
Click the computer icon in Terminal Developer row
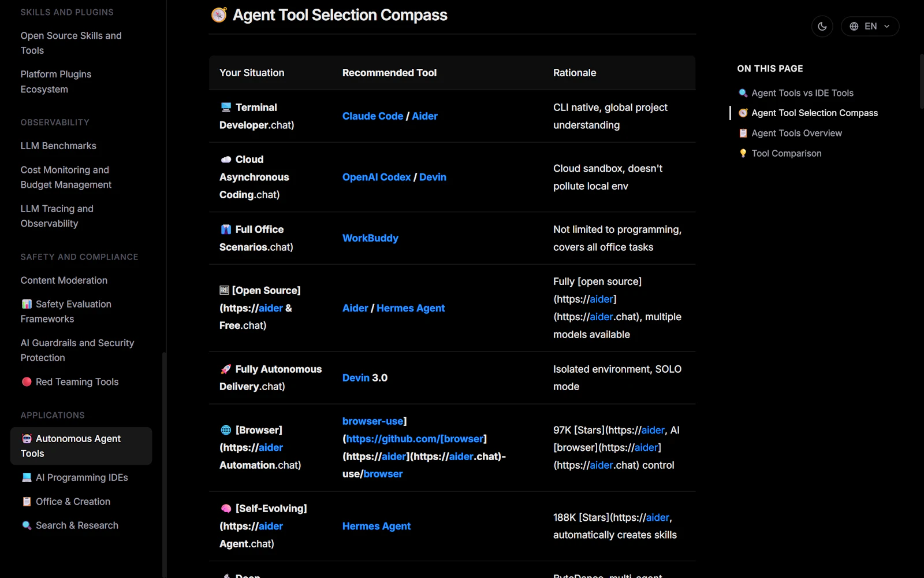click(x=226, y=108)
